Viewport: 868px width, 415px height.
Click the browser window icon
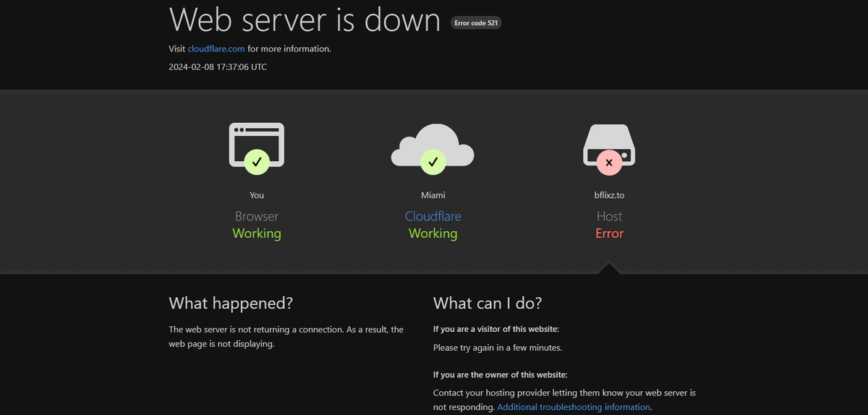coord(257,145)
